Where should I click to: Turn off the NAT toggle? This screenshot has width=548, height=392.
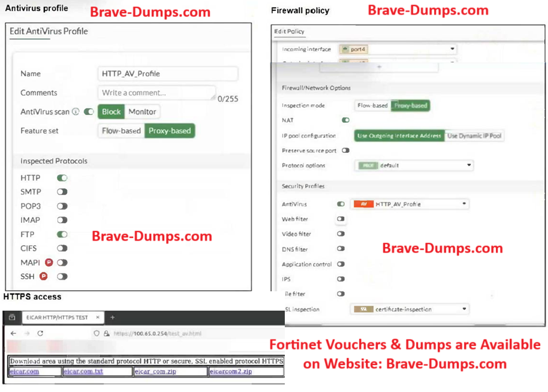tap(345, 120)
